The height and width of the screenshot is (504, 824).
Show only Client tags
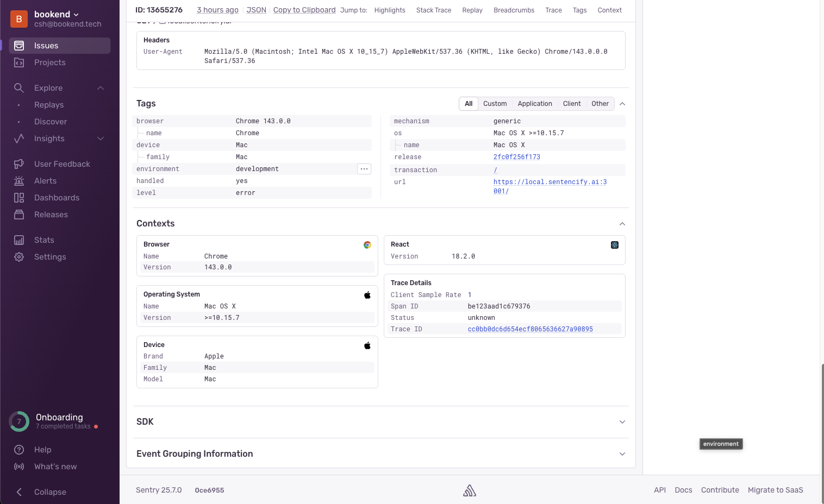pyautogui.click(x=571, y=104)
